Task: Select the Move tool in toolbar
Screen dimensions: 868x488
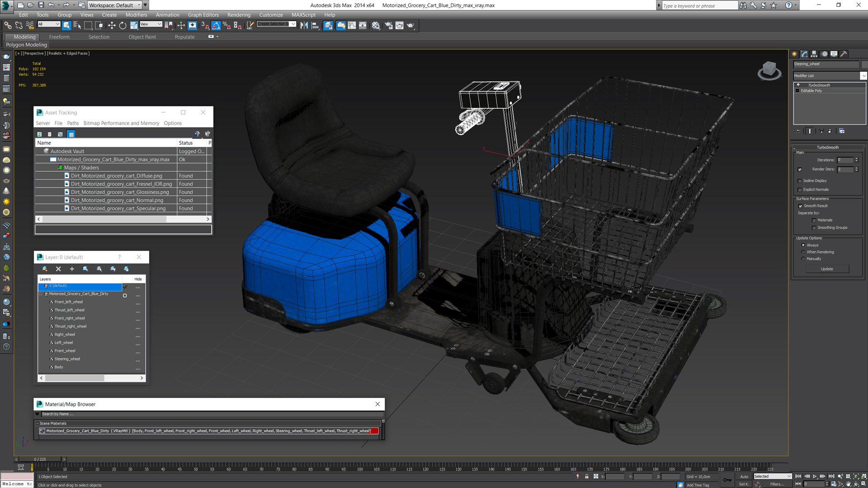Action: [x=112, y=26]
